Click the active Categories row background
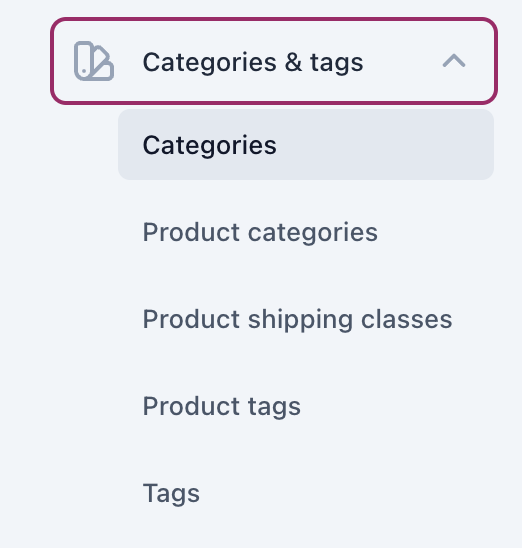The image size is (522, 548). pyautogui.click(x=306, y=145)
